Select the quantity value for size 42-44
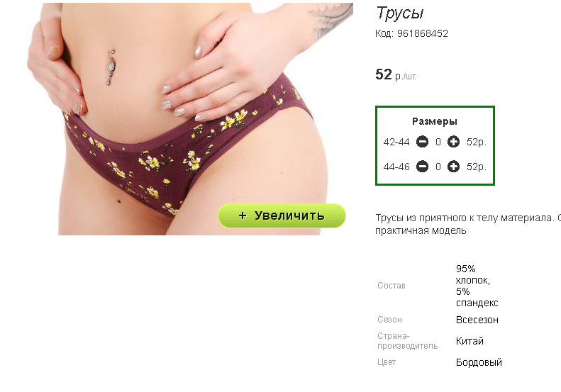Screen dimensions: 561x392 pos(438,142)
